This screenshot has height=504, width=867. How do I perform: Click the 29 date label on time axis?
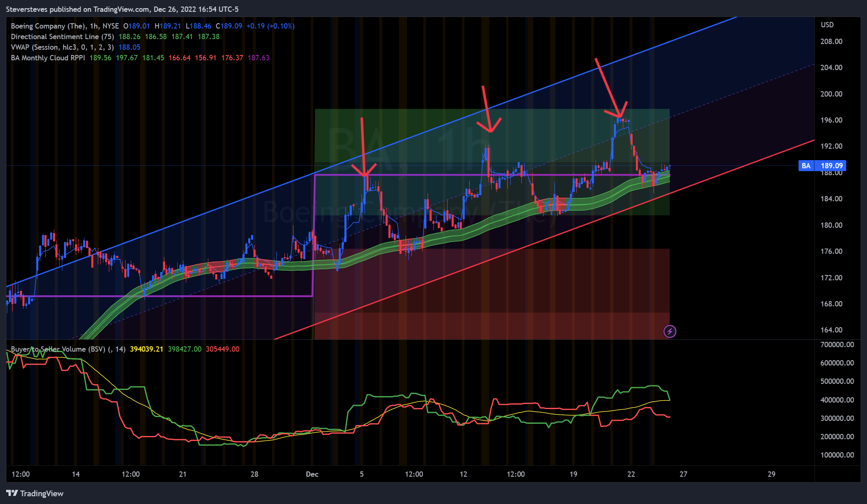[x=772, y=474]
